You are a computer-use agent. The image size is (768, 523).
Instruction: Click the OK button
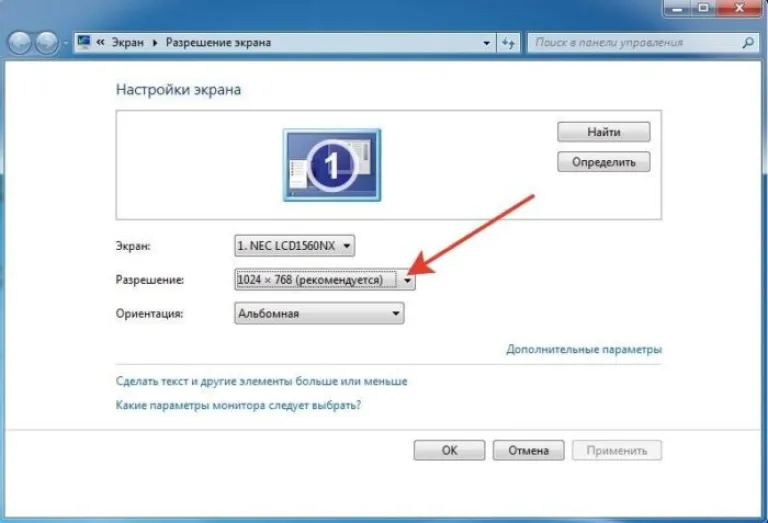point(450,450)
